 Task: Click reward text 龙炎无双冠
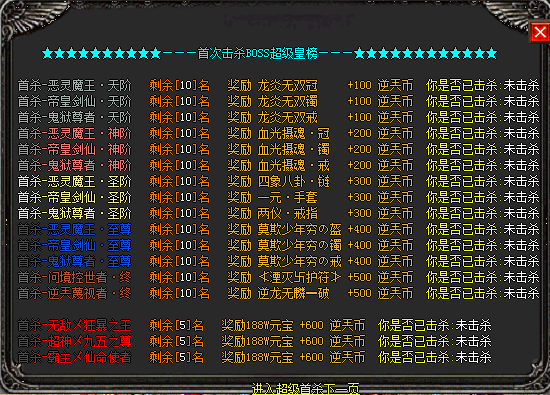288,85
